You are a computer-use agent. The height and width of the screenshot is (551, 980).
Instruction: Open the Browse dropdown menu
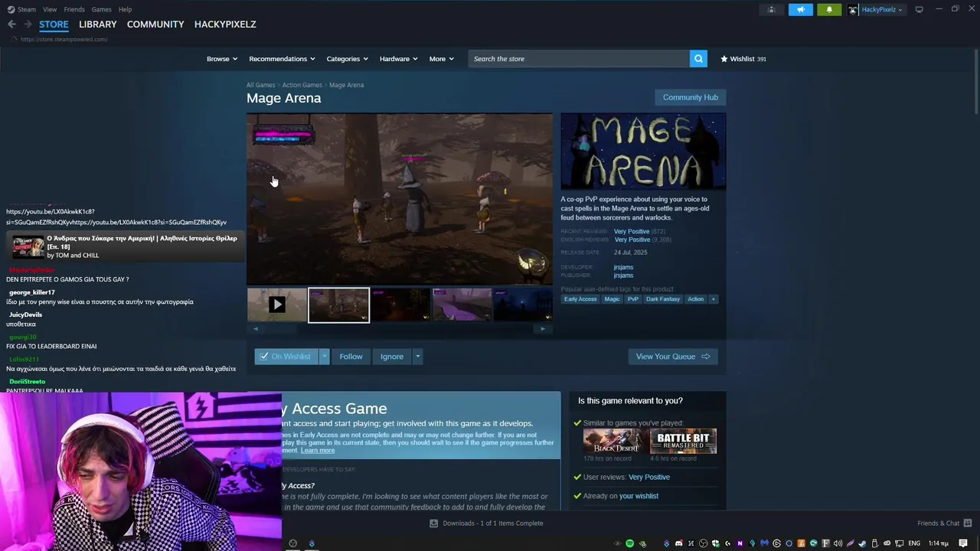click(x=222, y=59)
